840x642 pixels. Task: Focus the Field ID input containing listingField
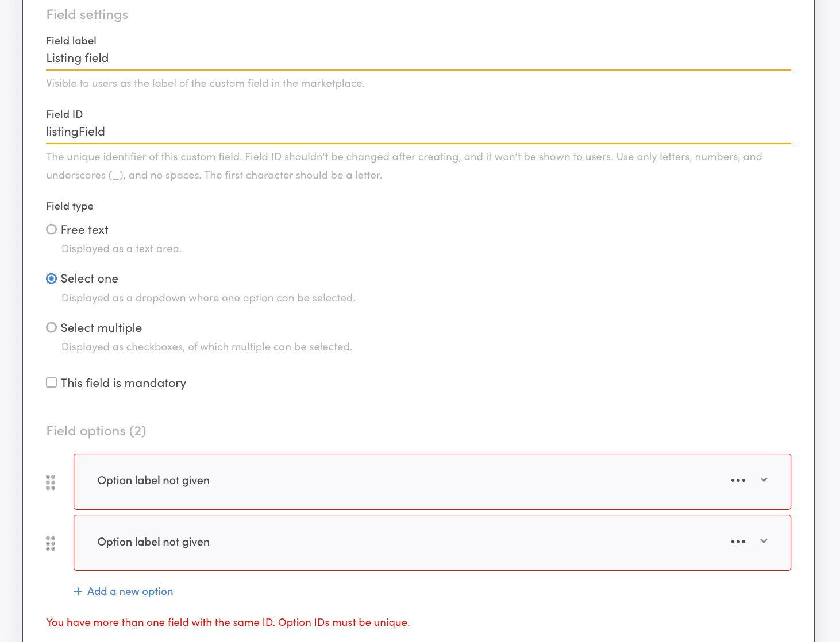[418, 132]
